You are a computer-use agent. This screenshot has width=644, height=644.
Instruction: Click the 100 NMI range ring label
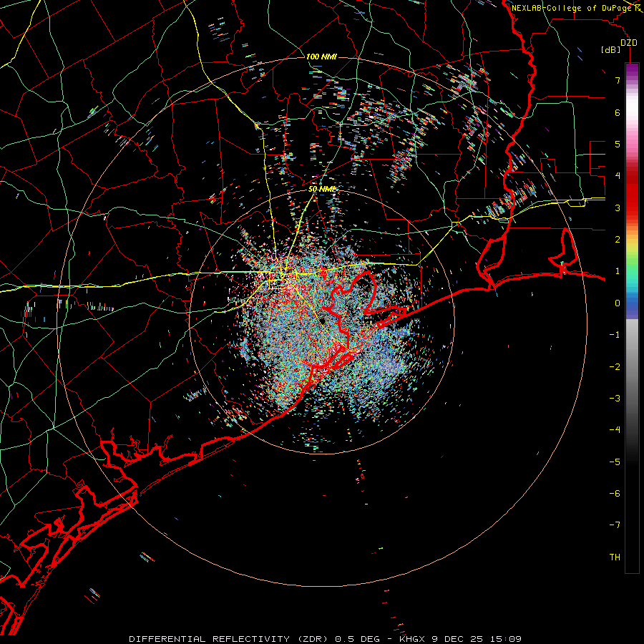tap(321, 57)
